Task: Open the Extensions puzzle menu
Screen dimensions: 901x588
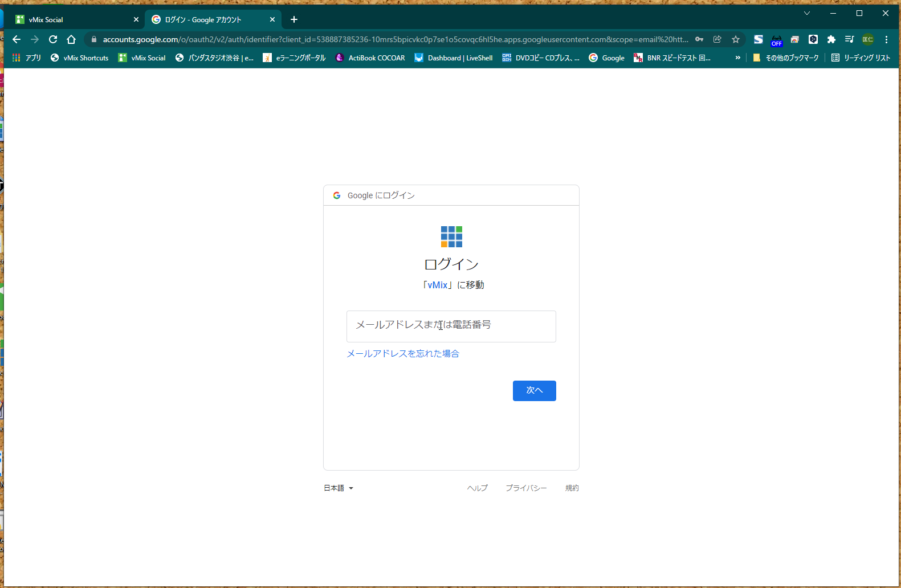Action: (831, 39)
